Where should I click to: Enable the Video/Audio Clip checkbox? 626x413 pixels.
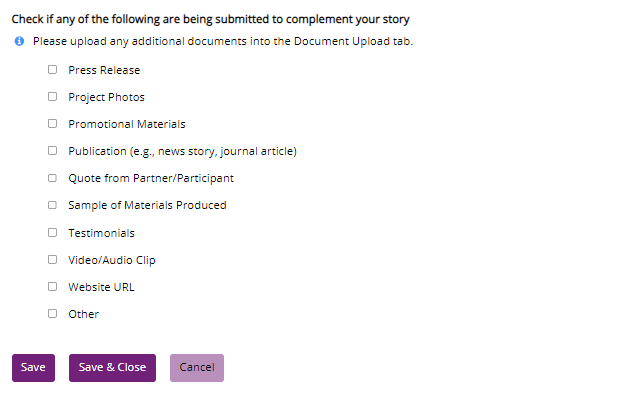point(52,259)
